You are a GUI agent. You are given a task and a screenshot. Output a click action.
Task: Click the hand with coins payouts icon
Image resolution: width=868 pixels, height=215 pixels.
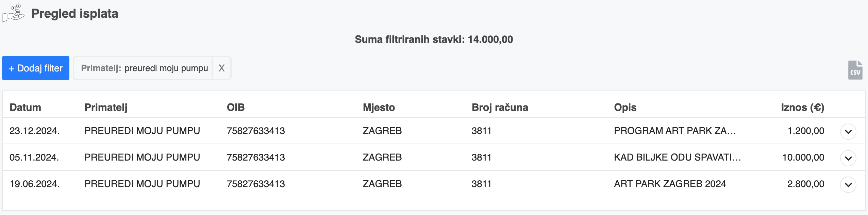(13, 13)
